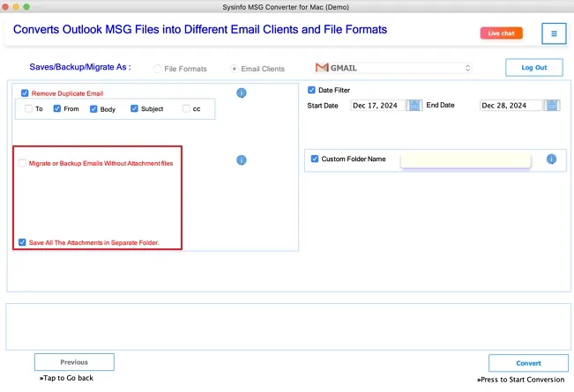The image size is (574, 392).
Task: Check Migrate or Backup Emails Without Attachment files
Action: pos(22,163)
